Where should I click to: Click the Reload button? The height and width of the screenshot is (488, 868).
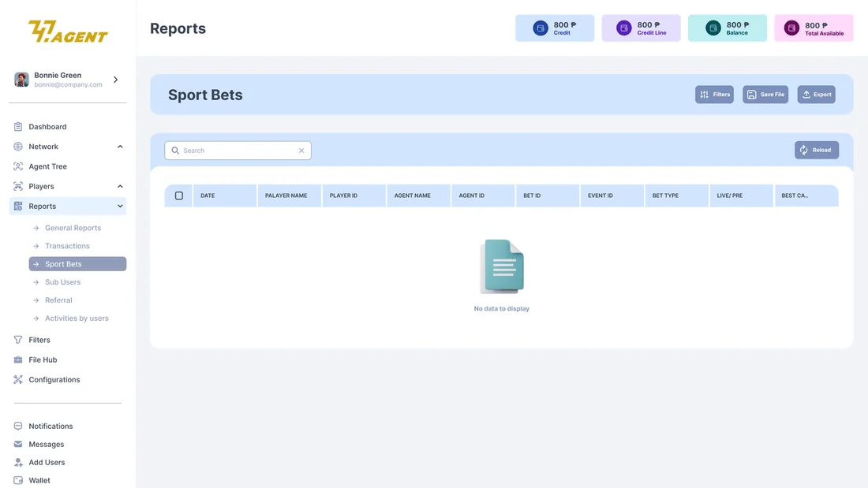point(817,150)
